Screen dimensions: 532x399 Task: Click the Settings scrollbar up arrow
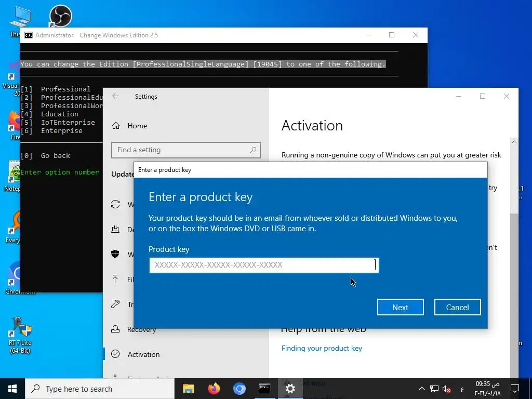pos(514,142)
